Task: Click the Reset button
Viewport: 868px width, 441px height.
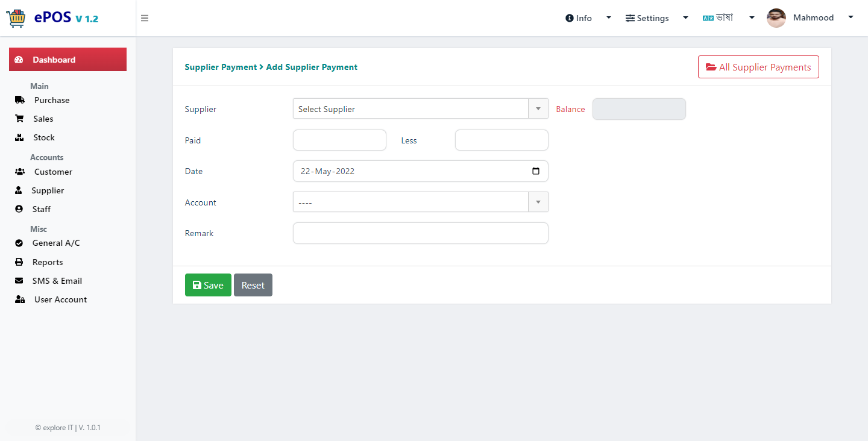Action: pos(253,285)
